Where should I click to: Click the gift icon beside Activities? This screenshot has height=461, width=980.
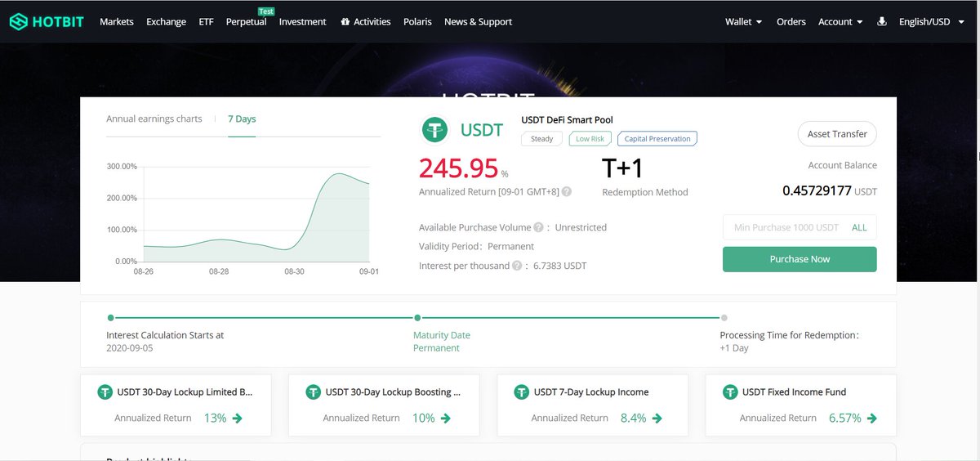pos(345,22)
